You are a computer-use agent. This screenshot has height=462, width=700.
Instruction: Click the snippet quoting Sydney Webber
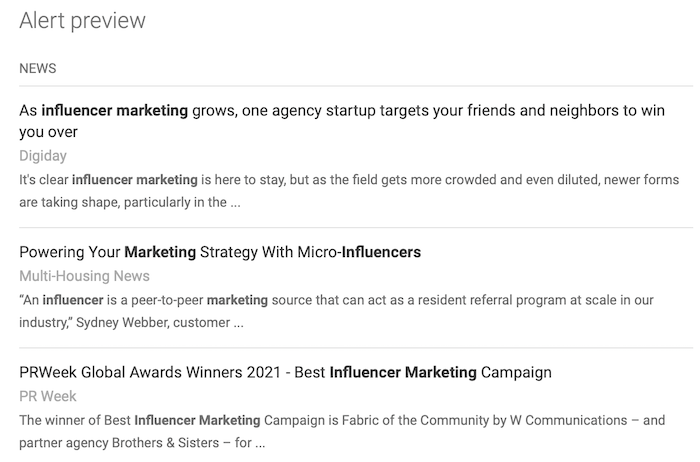tap(336, 311)
